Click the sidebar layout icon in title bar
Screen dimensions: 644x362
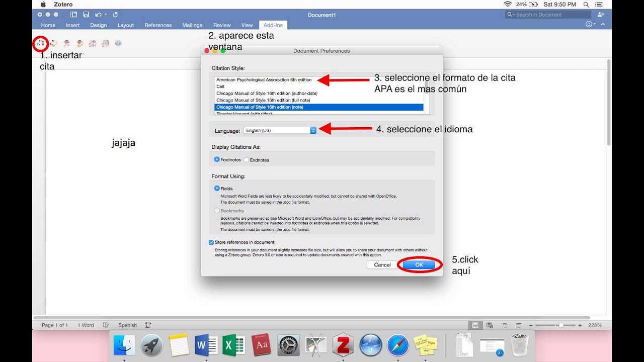click(74, 15)
